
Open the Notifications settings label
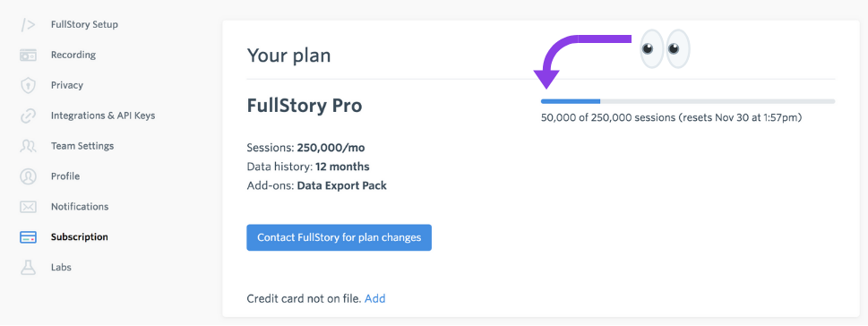[80, 207]
